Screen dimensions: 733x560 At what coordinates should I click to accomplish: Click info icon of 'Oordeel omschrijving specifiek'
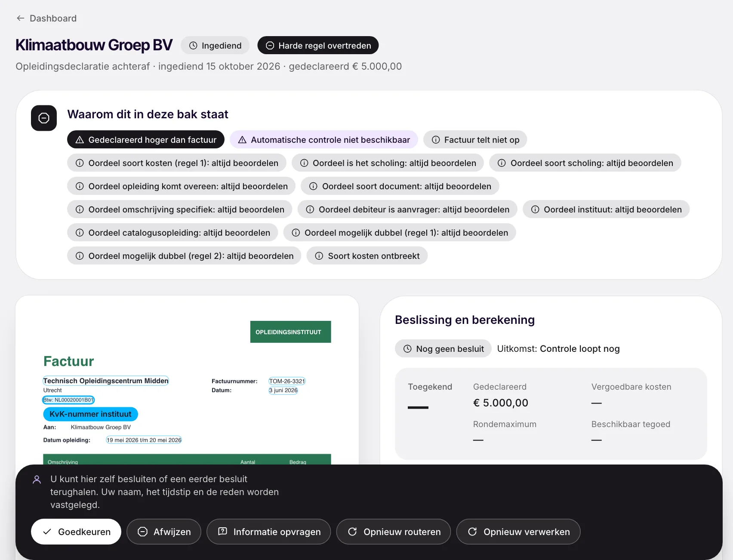(80, 209)
